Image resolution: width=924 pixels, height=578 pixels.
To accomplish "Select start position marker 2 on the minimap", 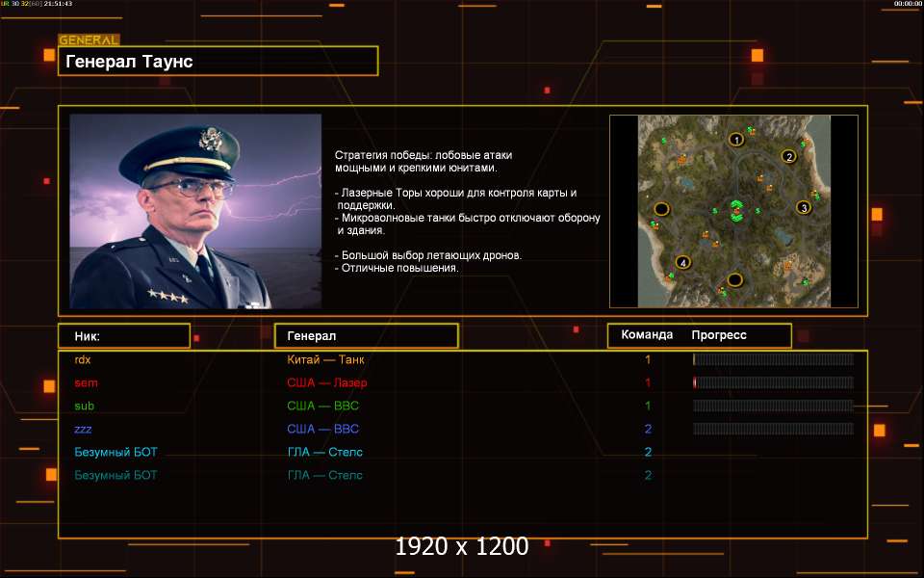I will [x=789, y=156].
